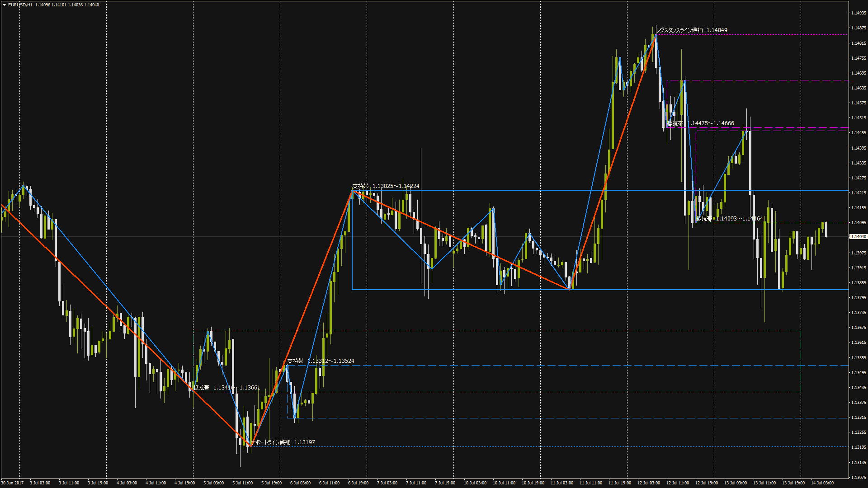Click the 1.14095 price scale value
The height and width of the screenshot is (488, 868).
tap(859, 223)
